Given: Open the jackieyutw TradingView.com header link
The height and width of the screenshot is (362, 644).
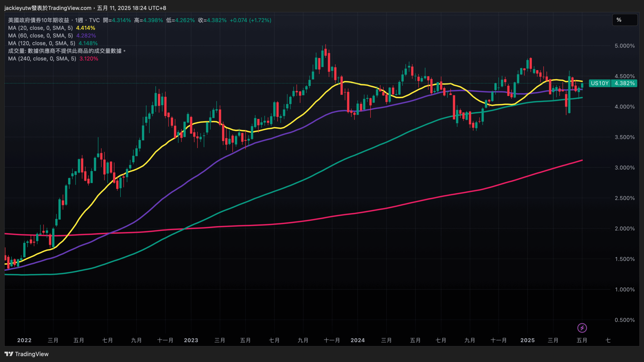Looking at the screenshot, I should (x=48, y=8).
